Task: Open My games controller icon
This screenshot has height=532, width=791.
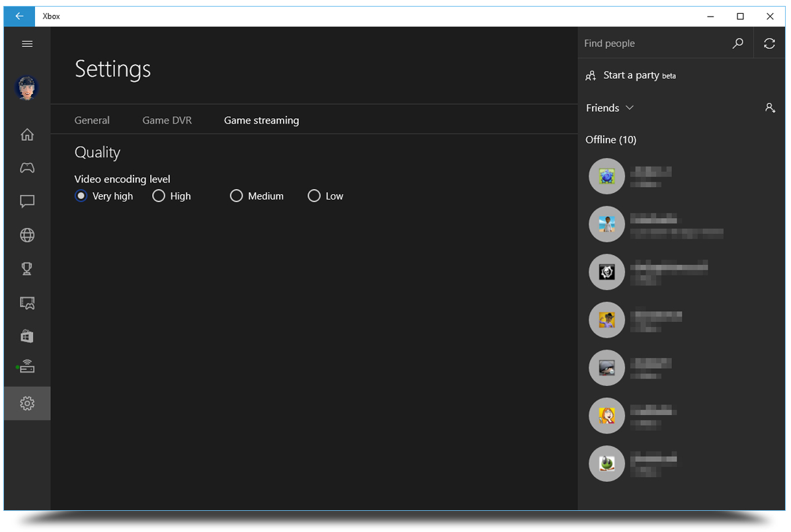Action: [x=27, y=168]
